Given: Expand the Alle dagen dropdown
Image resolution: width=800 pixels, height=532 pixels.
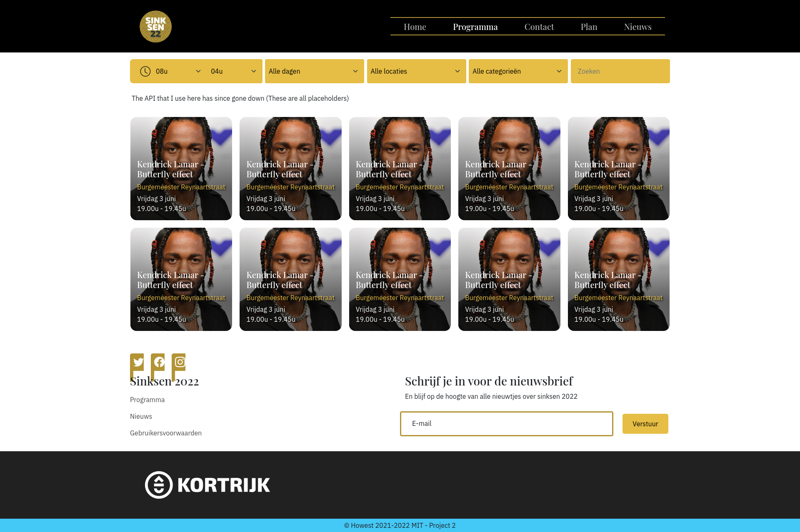Looking at the screenshot, I should 315,71.
